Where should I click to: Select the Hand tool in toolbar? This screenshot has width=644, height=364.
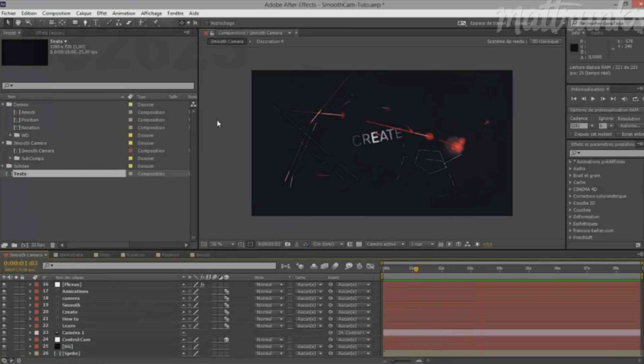18,23
